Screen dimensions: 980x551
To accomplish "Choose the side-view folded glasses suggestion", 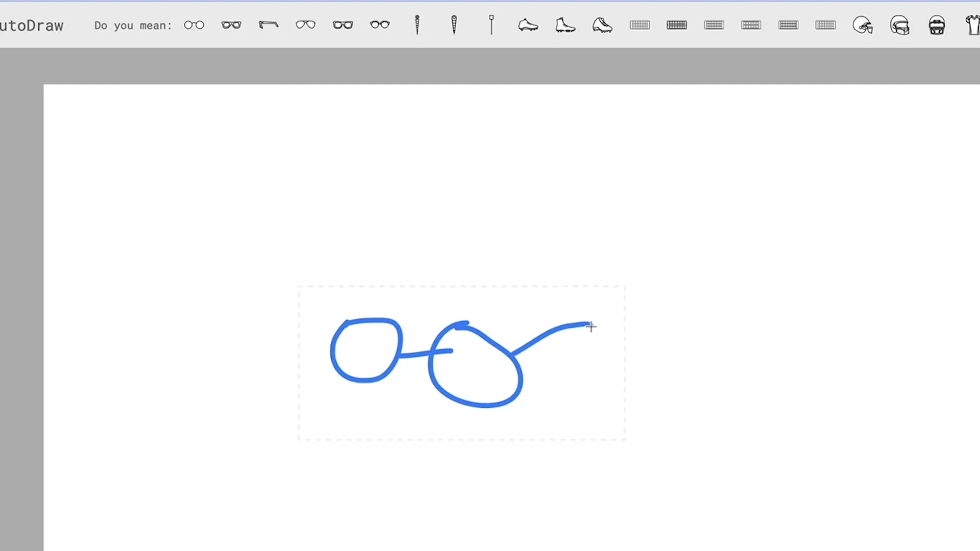I will [268, 24].
